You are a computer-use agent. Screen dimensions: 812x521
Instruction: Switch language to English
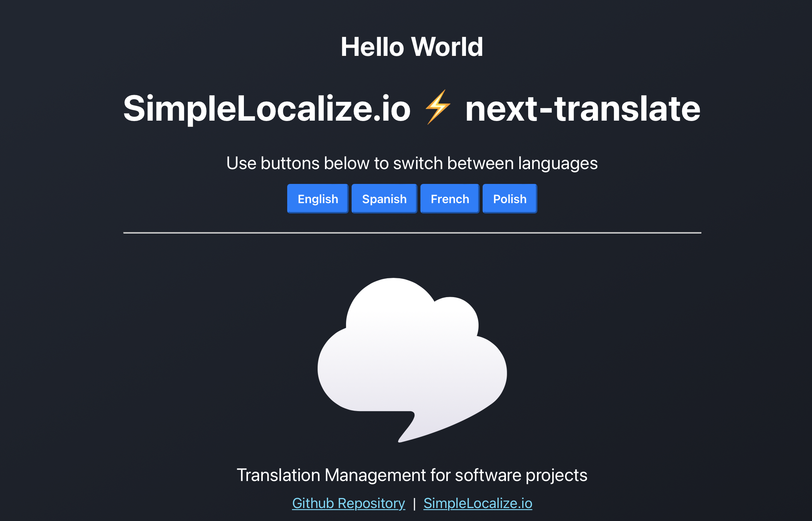point(318,199)
